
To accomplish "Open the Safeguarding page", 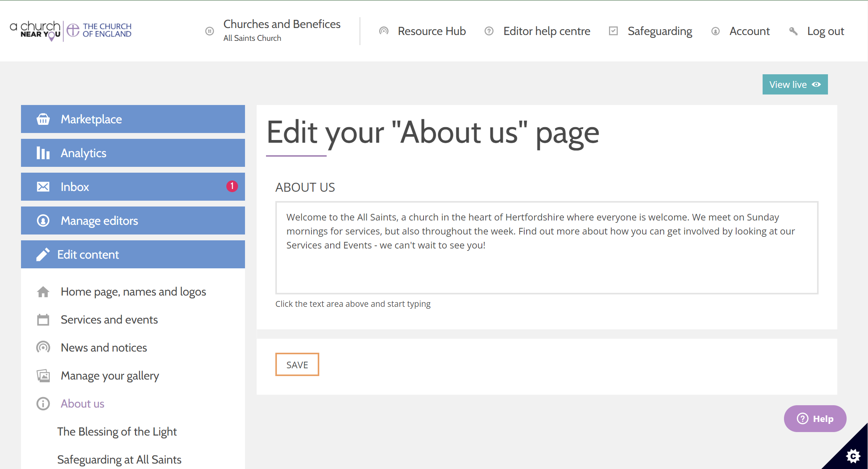I will click(x=660, y=31).
